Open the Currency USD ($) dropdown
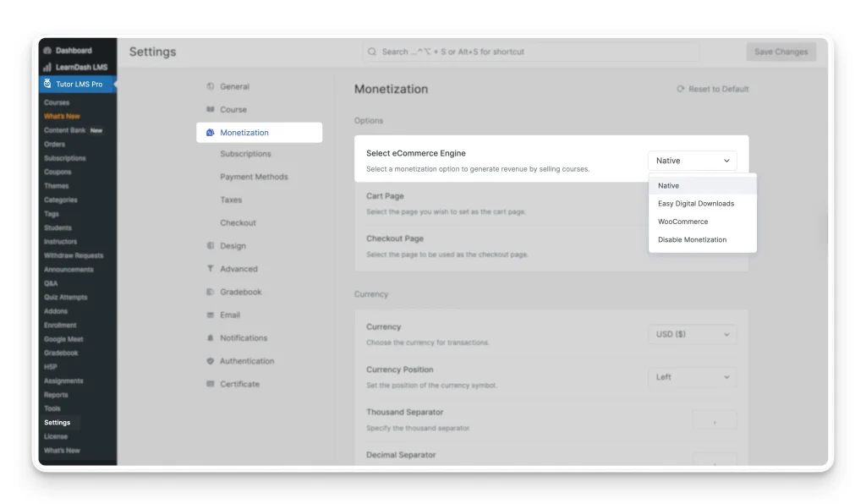This screenshot has height=504, width=866. pyautogui.click(x=692, y=334)
